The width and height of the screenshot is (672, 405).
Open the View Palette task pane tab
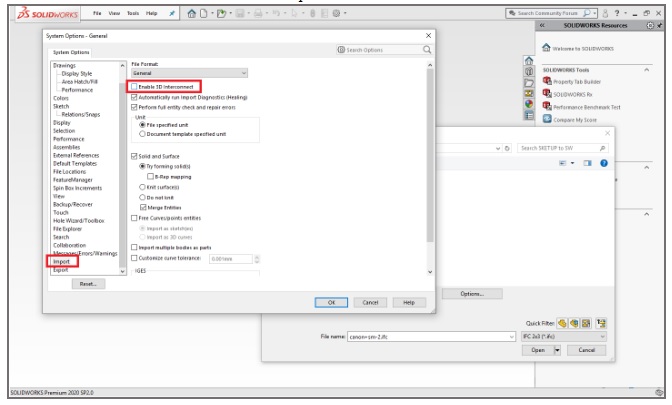529,93
